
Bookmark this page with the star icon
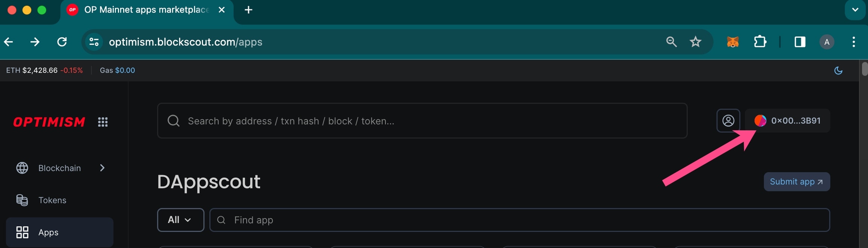pos(695,42)
